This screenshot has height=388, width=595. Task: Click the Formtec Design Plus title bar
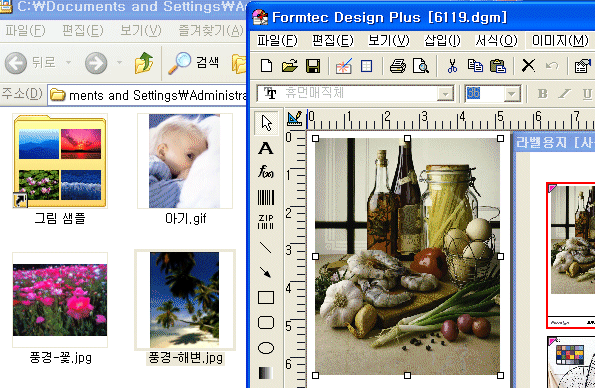tap(421, 17)
